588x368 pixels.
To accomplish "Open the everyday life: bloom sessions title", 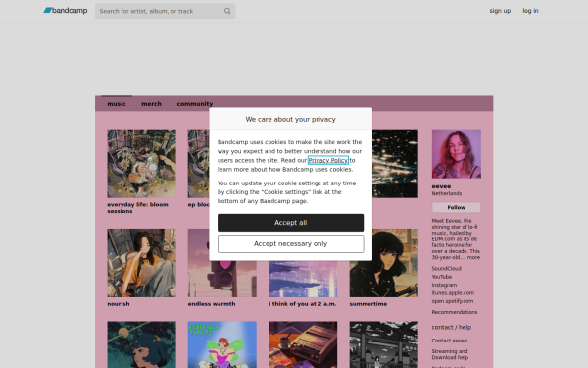I will click(x=137, y=208).
